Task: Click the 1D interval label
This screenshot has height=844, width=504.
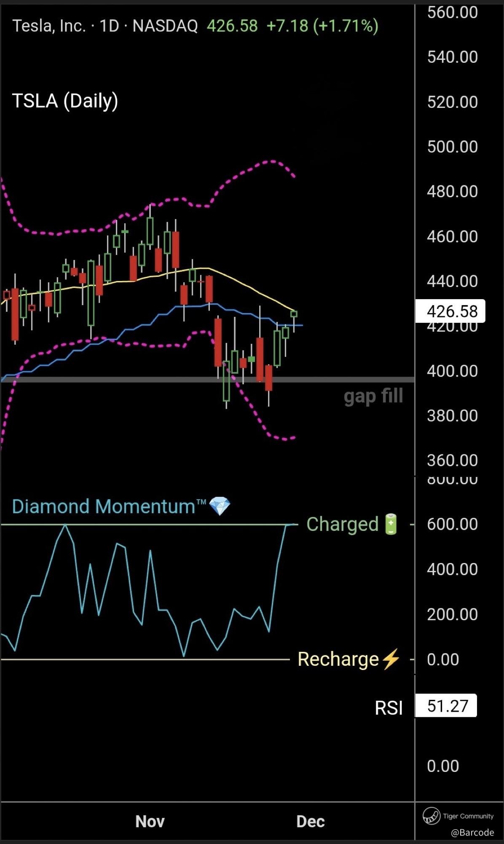Action: pyautogui.click(x=110, y=26)
